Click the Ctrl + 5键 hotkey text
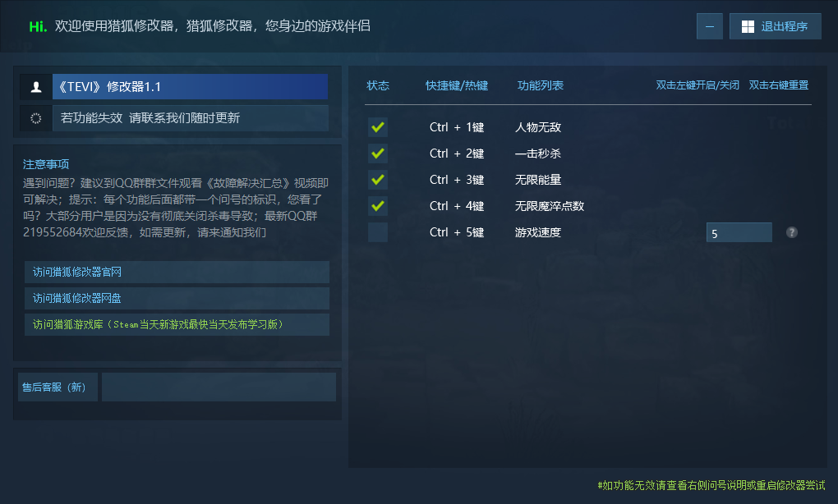 pos(457,232)
